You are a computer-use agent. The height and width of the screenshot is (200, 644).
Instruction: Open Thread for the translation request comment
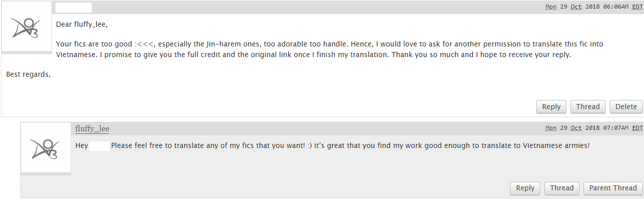(588, 107)
